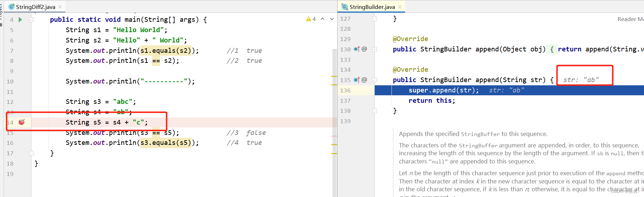Click the @ annotation icon on line 135
The image size is (644, 197).
364,80
